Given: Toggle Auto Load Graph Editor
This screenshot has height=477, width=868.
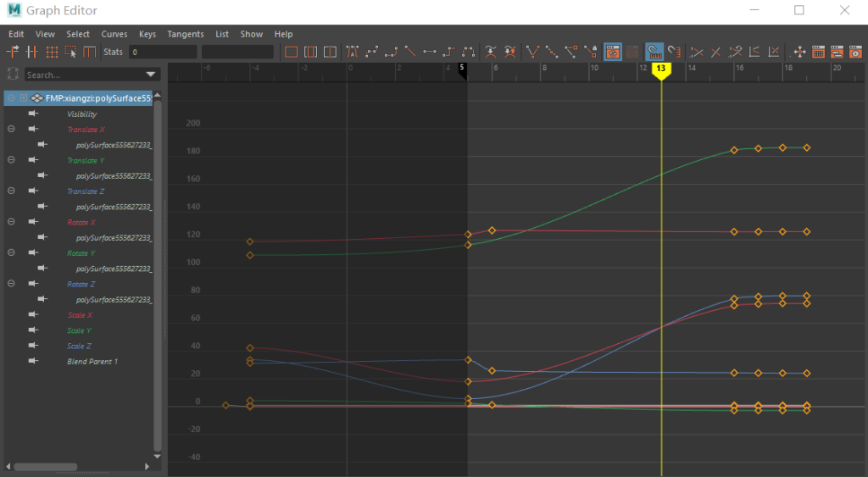Looking at the screenshot, I should 612,52.
